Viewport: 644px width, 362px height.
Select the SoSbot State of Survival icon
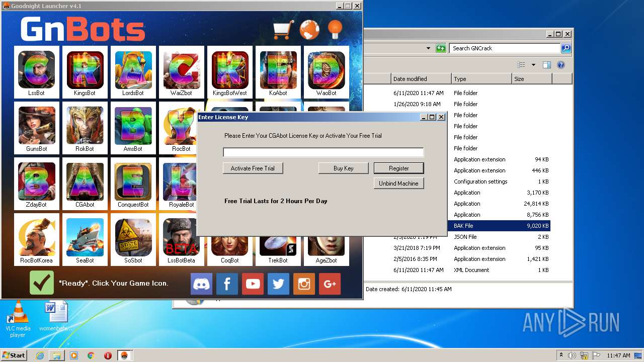133,239
